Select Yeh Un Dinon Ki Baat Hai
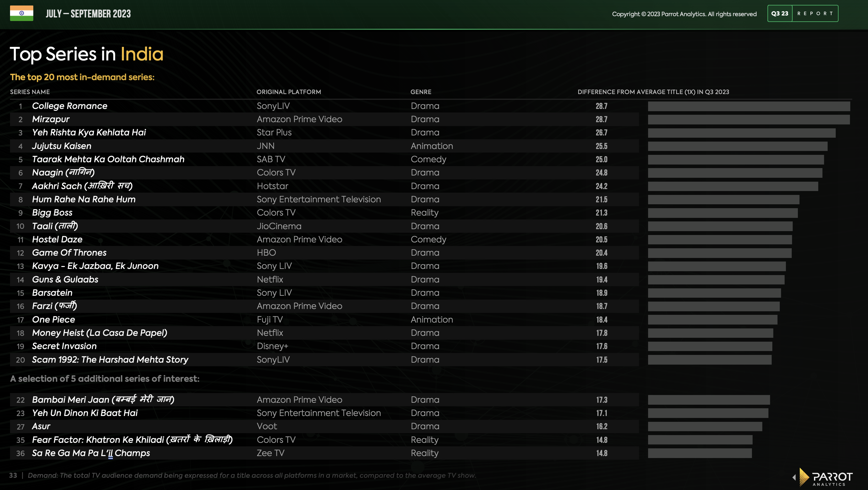868x490 pixels. pyautogui.click(x=85, y=413)
